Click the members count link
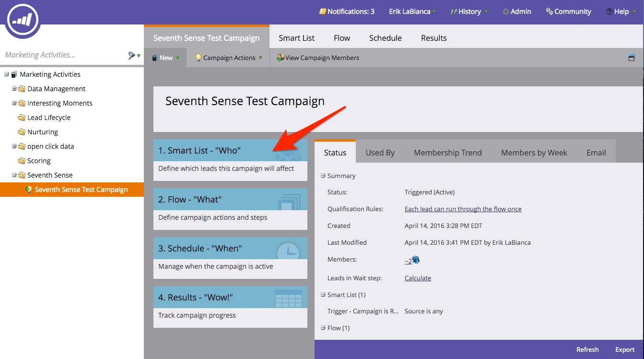The width and height of the screenshot is (644, 359). click(408, 261)
